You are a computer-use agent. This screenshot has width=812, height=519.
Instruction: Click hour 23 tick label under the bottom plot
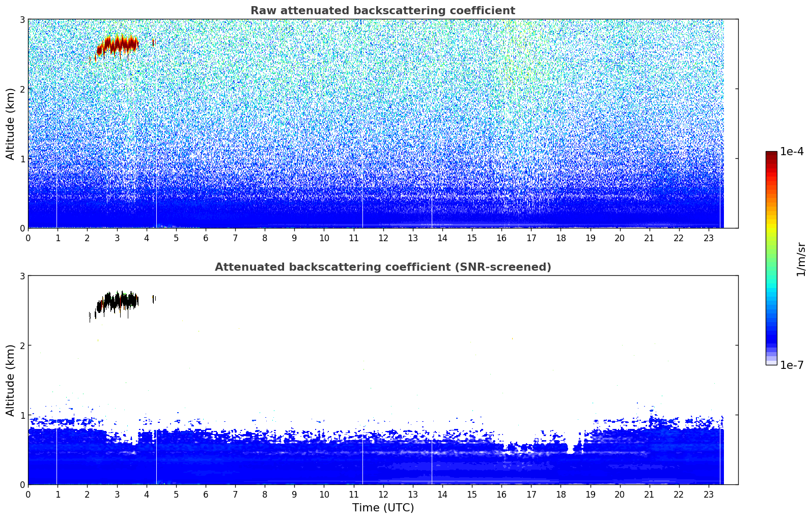pos(708,495)
